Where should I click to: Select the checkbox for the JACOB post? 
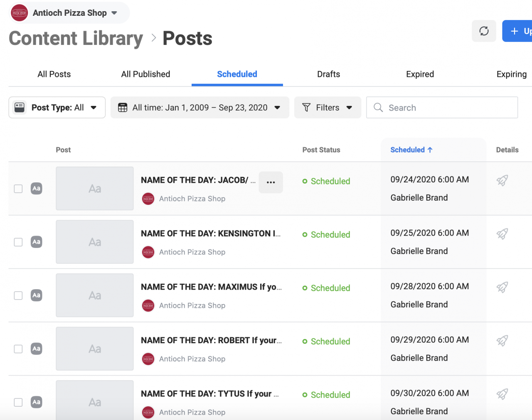pyautogui.click(x=18, y=189)
